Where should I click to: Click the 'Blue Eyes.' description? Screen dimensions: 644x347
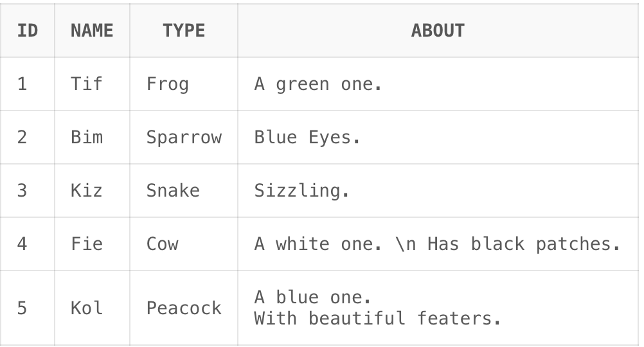307,137
